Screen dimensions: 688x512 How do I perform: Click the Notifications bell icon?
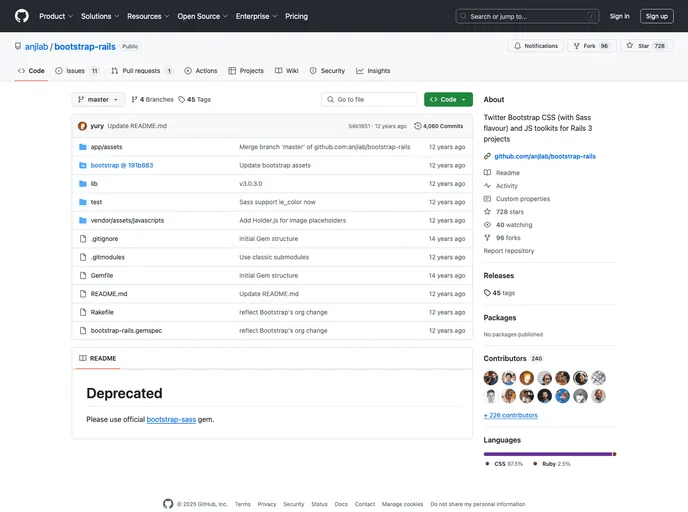(x=517, y=46)
